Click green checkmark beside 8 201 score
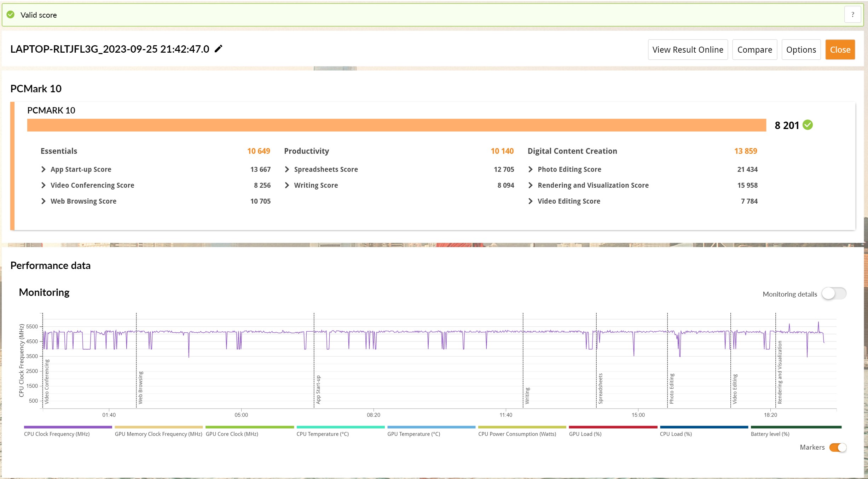The image size is (868, 479). click(808, 125)
